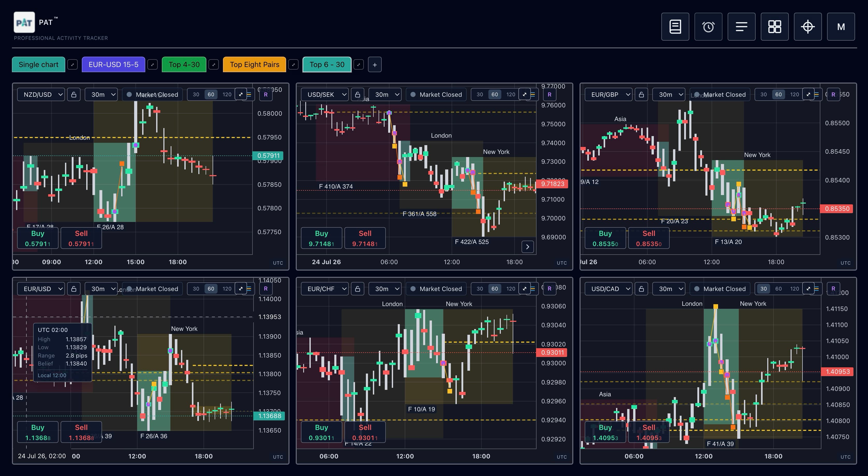Toggle the lock on USD/CAD chart

[x=641, y=289]
